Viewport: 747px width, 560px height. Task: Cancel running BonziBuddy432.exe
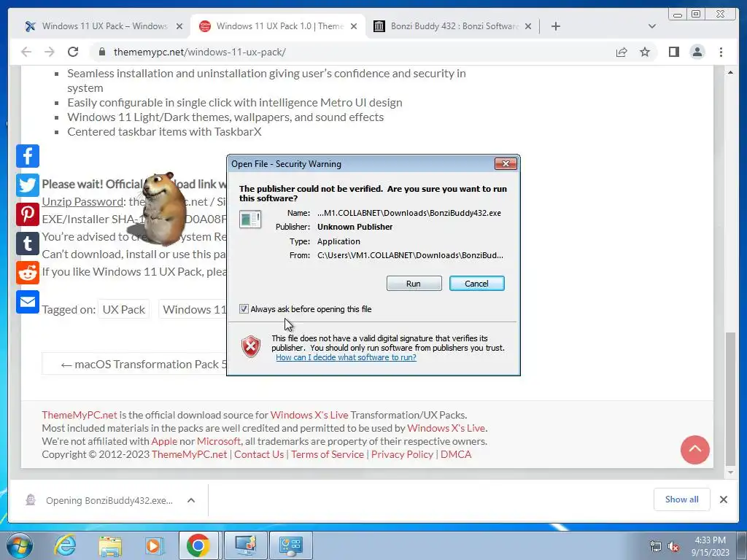(x=476, y=284)
